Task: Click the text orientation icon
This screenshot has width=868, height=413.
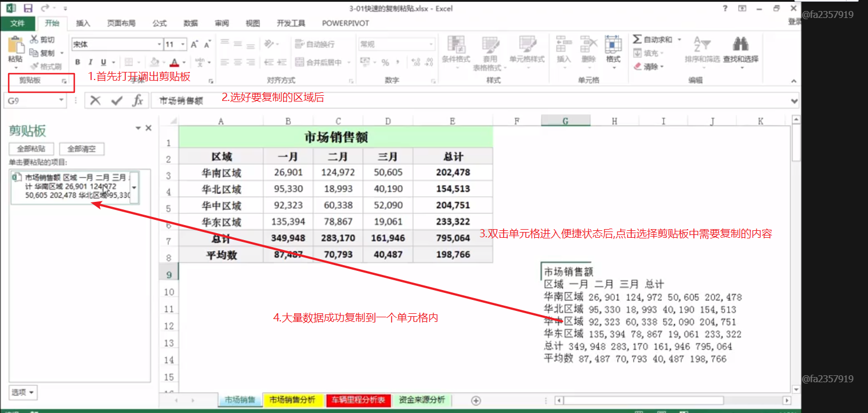Action: tap(269, 44)
